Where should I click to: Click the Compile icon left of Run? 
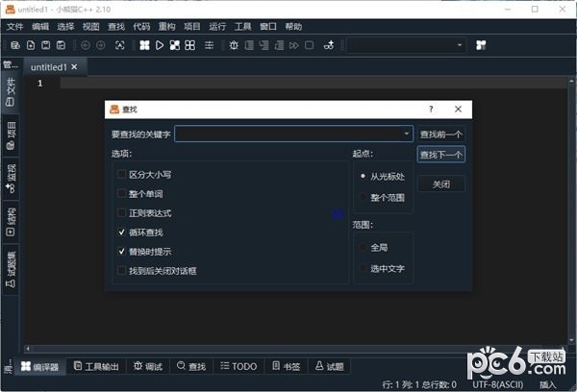(x=144, y=45)
